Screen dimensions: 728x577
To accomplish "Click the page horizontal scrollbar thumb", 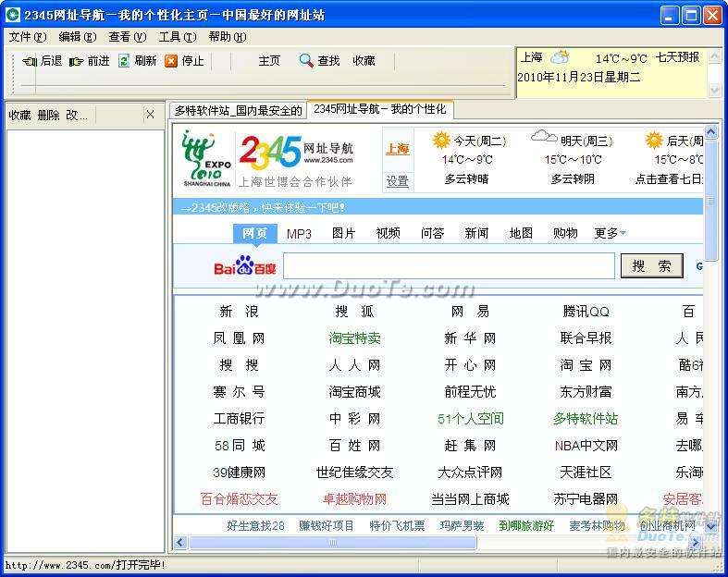I will (333, 542).
